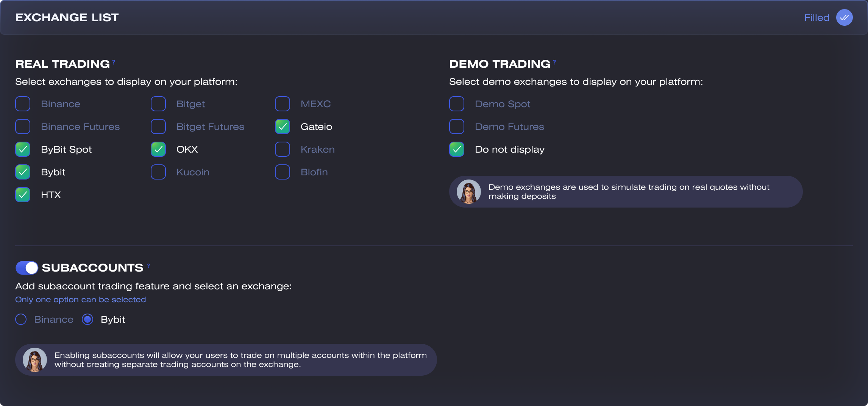Open the Real Trading help question mark
This screenshot has width=868, height=406.
(114, 62)
